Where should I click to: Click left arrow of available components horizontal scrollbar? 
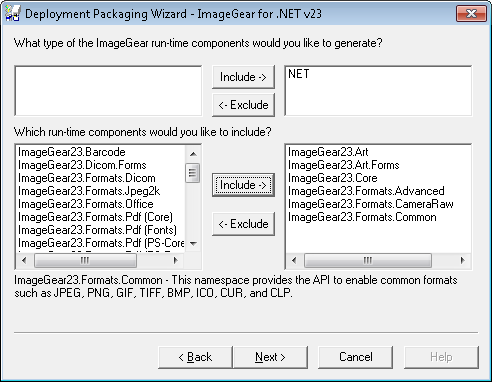pyautogui.click(x=24, y=260)
